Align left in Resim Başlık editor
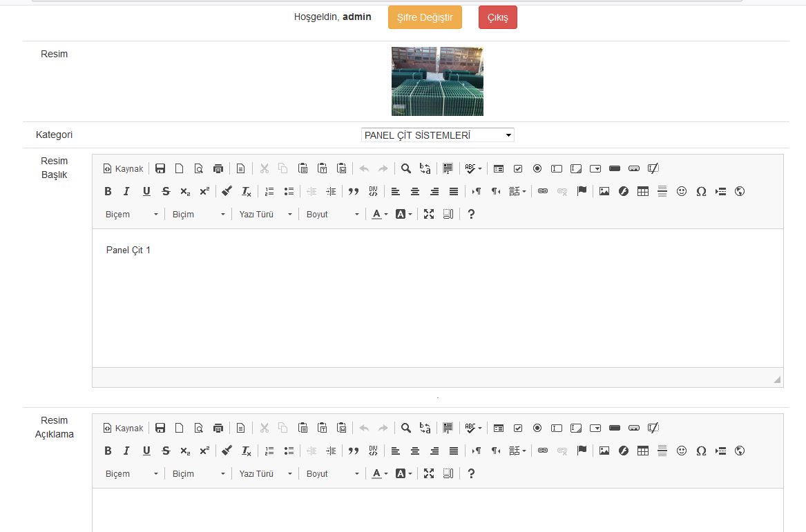 click(395, 191)
